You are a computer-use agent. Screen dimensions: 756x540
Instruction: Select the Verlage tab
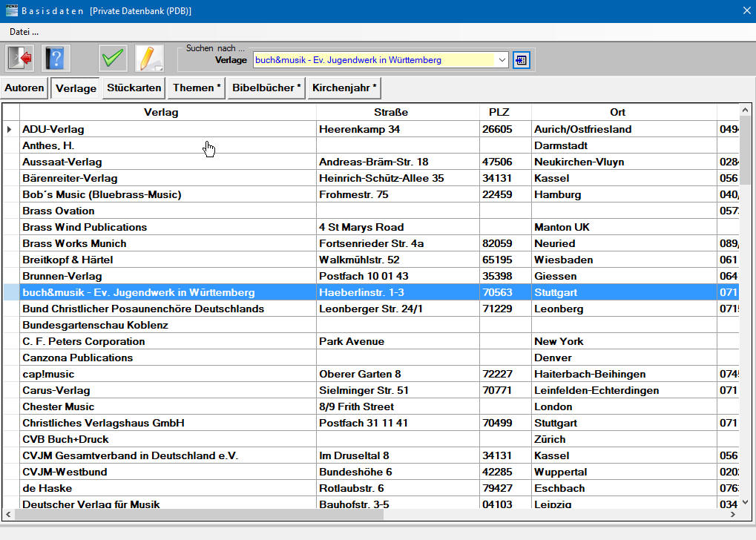76,89
